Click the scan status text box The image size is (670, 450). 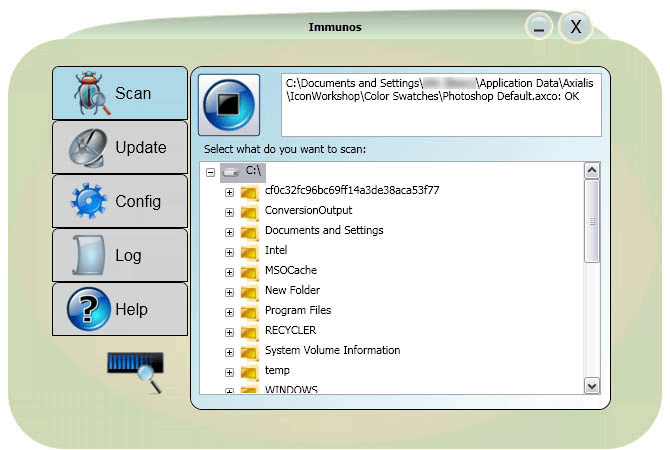441,105
